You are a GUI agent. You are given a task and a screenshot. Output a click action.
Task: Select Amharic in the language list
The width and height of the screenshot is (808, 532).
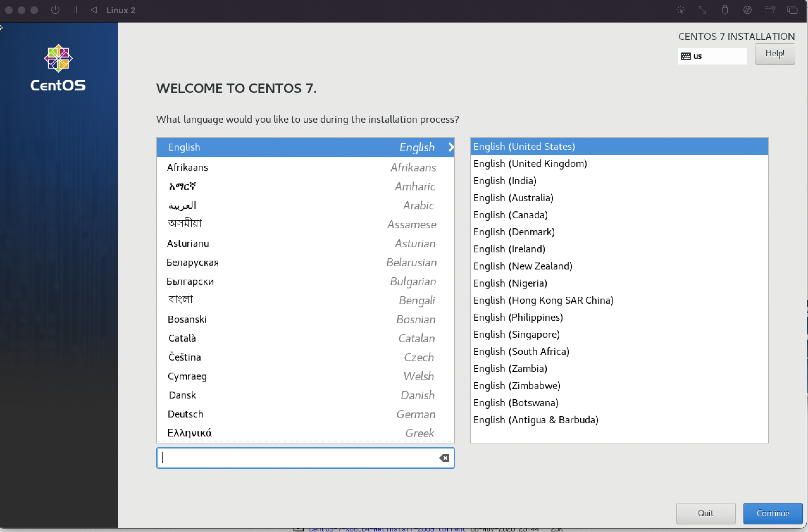305,186
